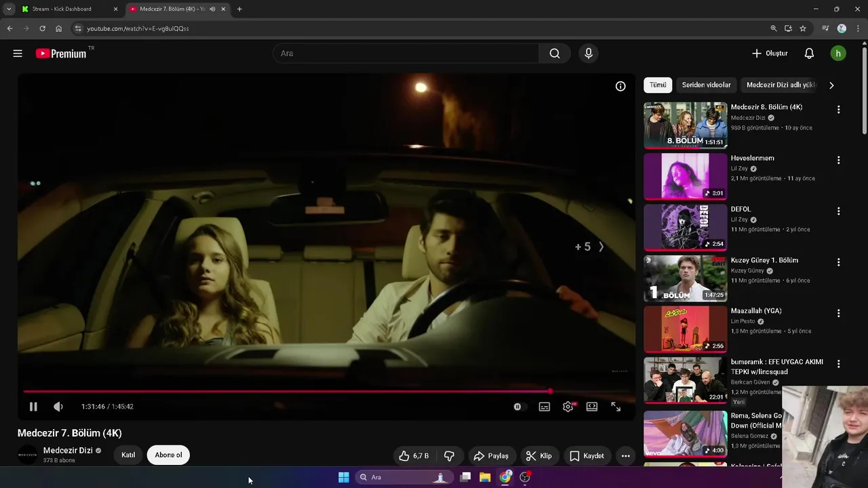Image resolution: width=868 pixels, height=488 pixels.
Task: Open DEFOL video thumbnail
Action: (686, 227)
